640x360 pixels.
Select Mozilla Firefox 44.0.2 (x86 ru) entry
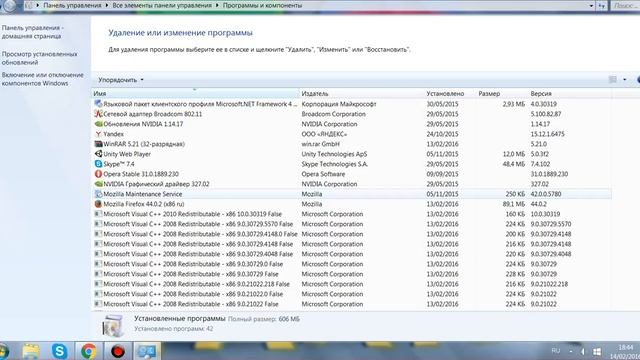coord(144,204)
